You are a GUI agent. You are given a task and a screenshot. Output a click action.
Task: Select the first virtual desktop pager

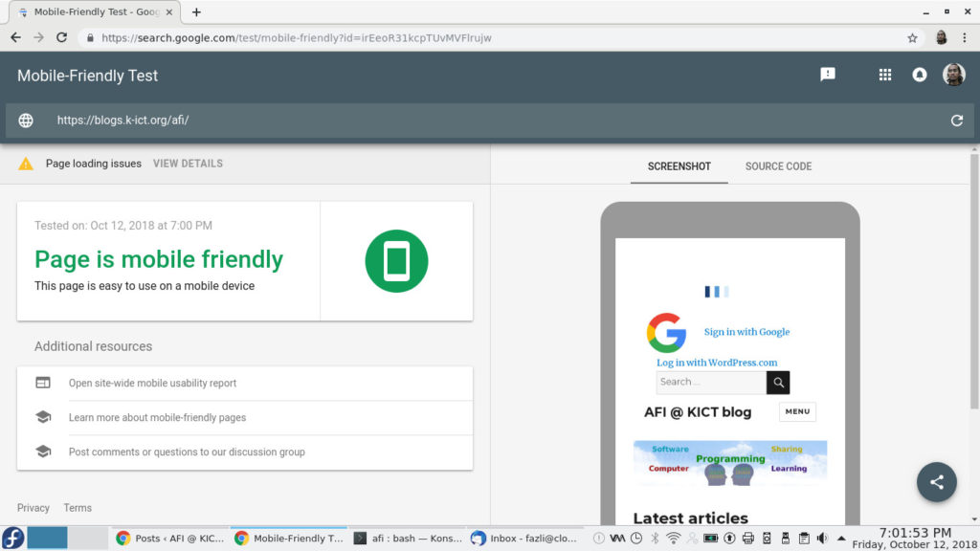tap(47, 538)
